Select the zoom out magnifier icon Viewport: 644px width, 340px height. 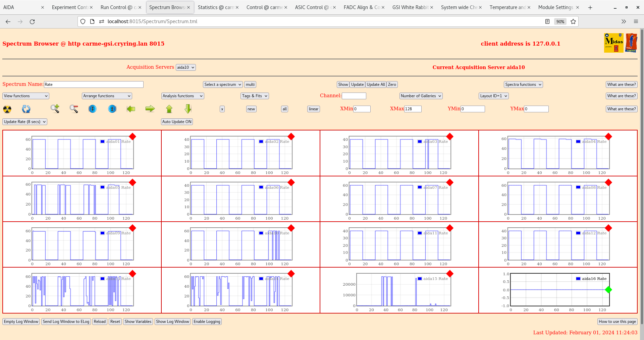74,109
